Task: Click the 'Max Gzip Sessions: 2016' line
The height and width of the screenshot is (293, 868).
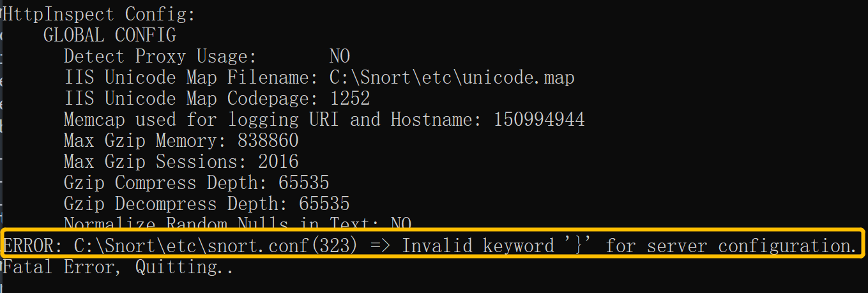Action: [x=181, y=162]
